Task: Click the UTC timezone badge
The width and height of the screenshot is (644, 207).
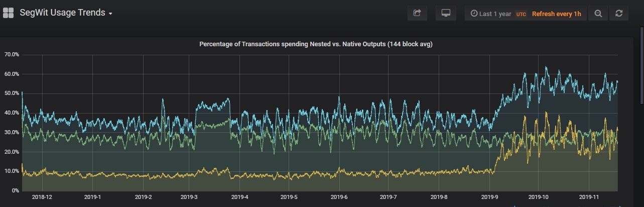Action: click(x=521, y=14)
